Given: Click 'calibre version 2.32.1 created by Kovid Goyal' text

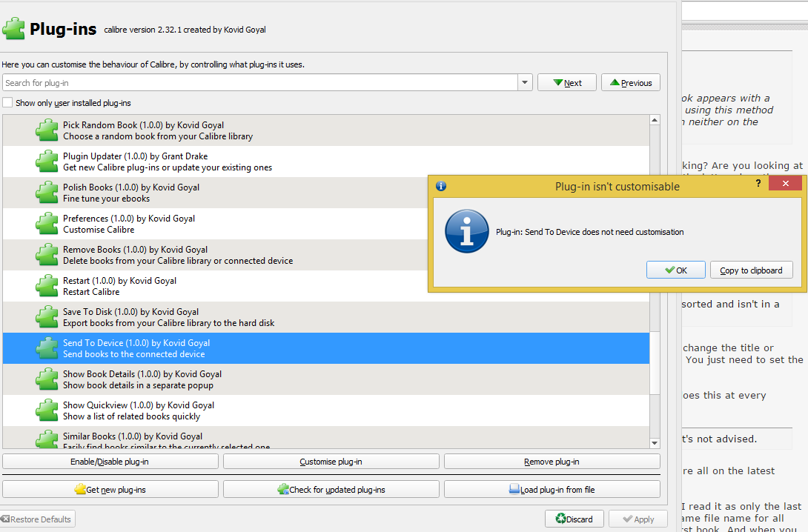Looking at the screenshot, I should [x=185, y=30].
